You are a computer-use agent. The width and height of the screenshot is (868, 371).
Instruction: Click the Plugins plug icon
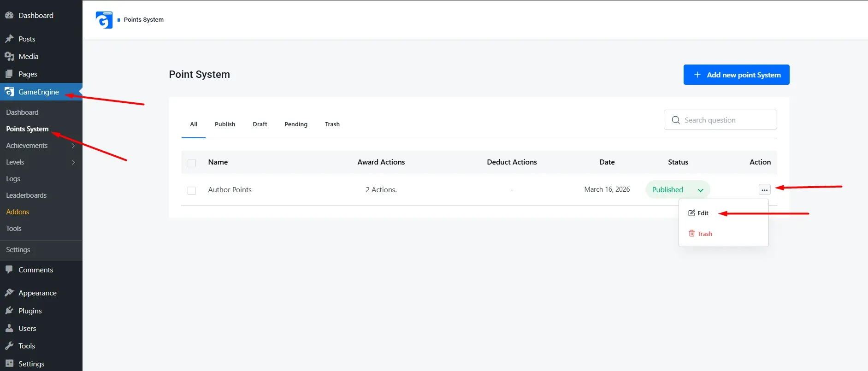(9, 311)
